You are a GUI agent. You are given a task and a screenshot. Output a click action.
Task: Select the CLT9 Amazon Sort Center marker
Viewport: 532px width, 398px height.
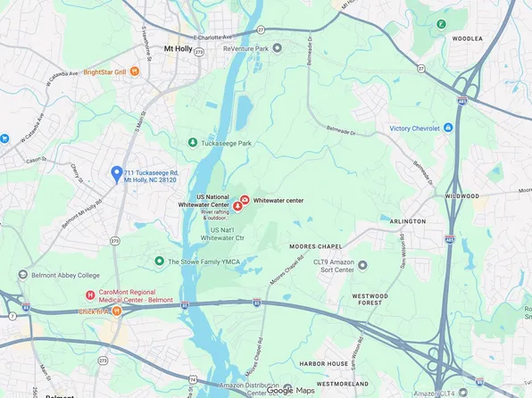click(x=362, y=265)
